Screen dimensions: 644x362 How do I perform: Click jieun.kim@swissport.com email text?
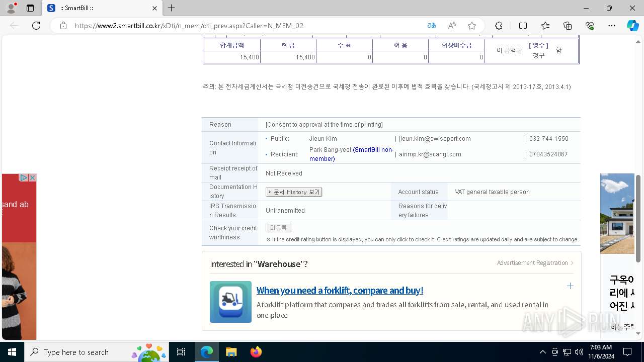tap(435, 139)
